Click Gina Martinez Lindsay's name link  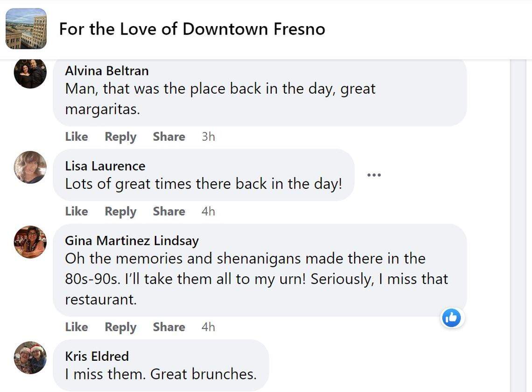(x=132, y=241)
